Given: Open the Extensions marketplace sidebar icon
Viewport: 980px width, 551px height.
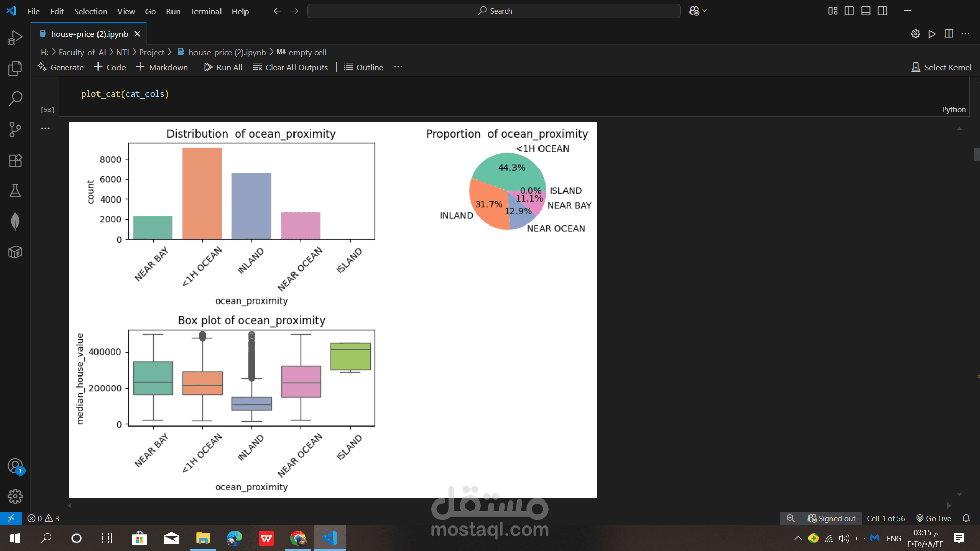Looking at the screenshot, I should pos(15,160).
